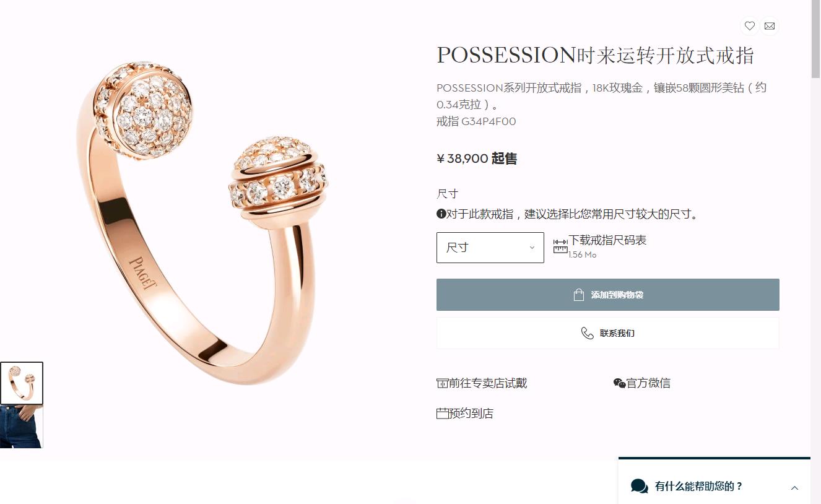Open 官方微信 link
This screenshot has height=504, width=821.
click(648, 383)
